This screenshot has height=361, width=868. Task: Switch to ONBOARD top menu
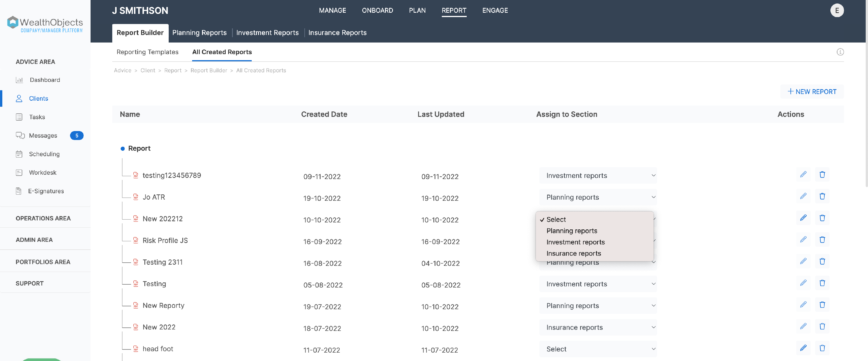pos(377,10)
